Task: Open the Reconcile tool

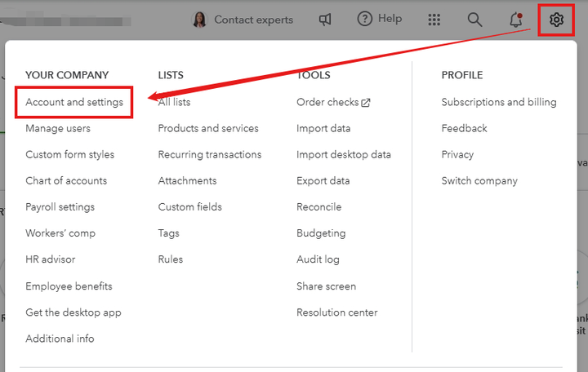Action: point(319,206)
